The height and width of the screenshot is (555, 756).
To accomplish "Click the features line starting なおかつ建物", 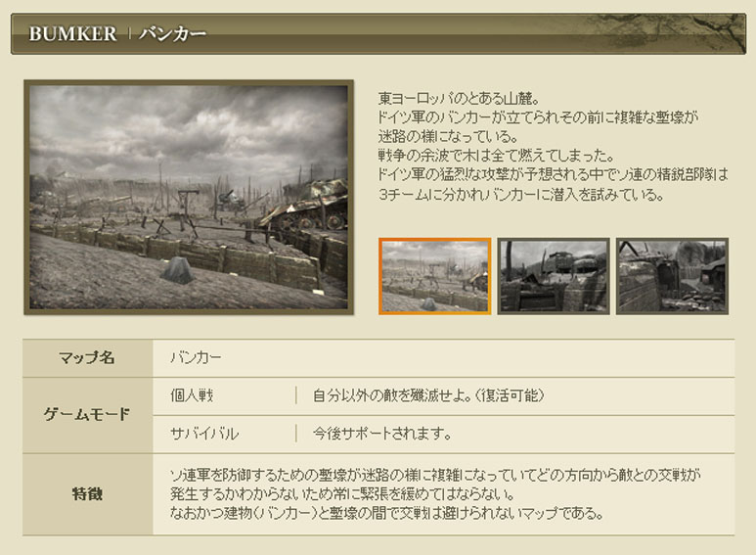I will click(386, 513).
